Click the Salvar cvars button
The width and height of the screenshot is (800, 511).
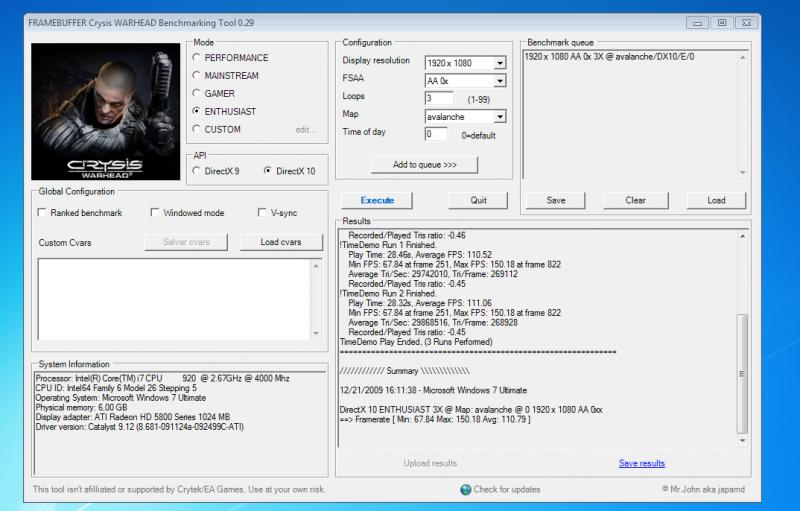(186, 242)
